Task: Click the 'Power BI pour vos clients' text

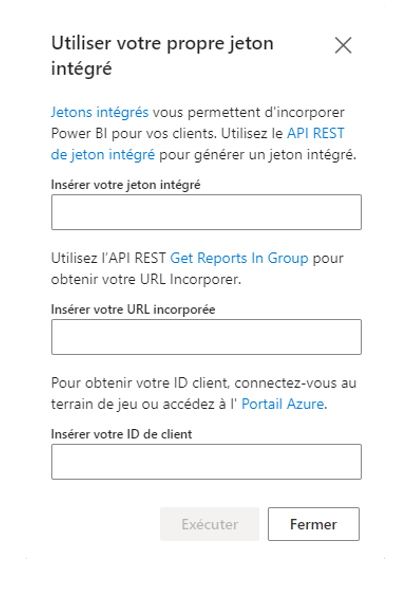Action: pyautogui.click(x=134, y=133)
